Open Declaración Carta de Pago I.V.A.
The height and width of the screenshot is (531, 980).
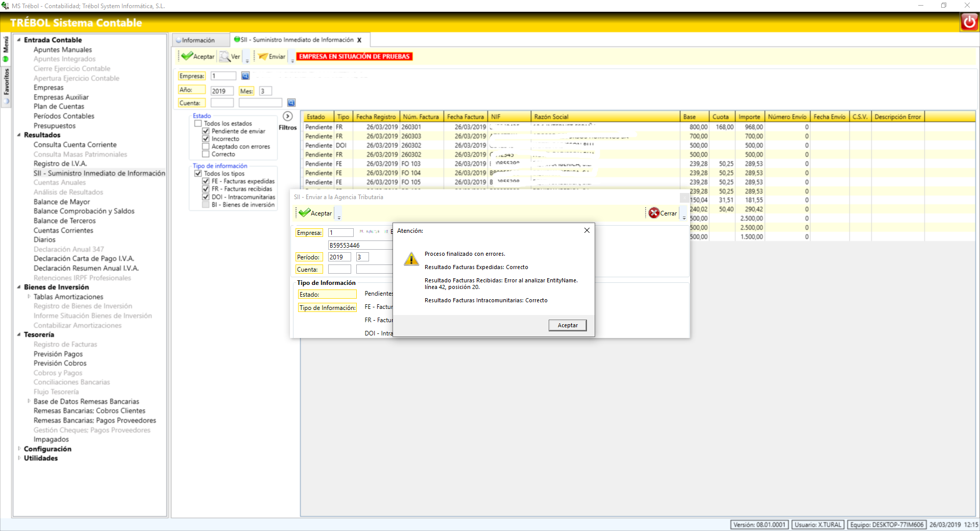(84, 258)
